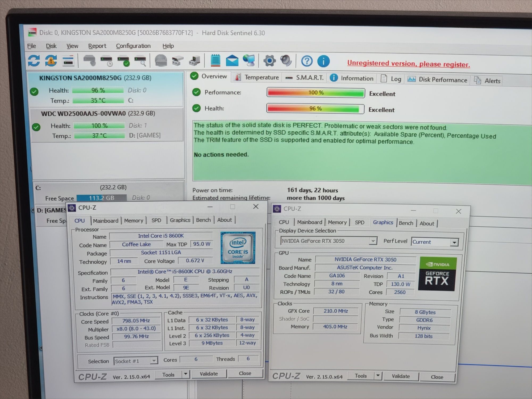Select the Overview tab
This screenshot has width=532, height=399.
pyautogui.click(x=209, y=76)
